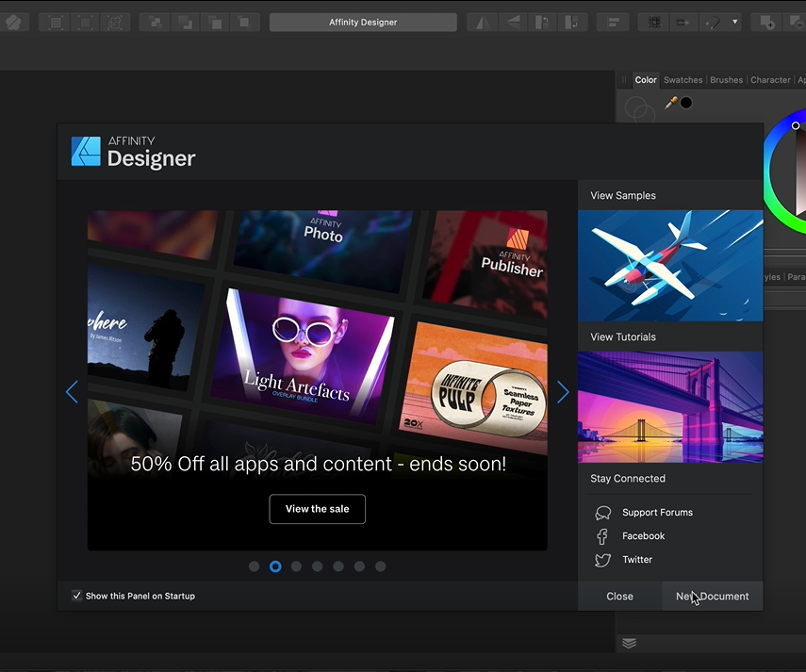The width and height of the screenshot is (806, 672).
Task: Click the New Document button
Action: pyautogui.click(x=713, y=596)
